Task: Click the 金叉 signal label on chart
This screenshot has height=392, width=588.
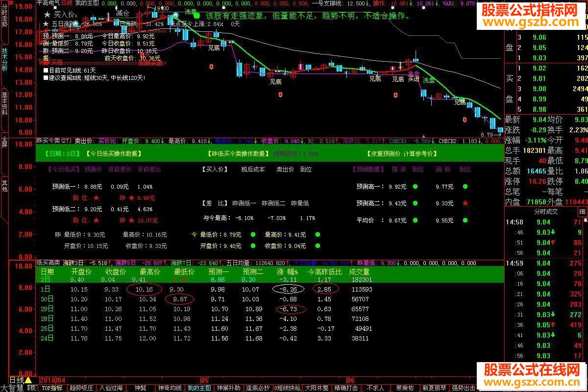Action: (414, 73)
